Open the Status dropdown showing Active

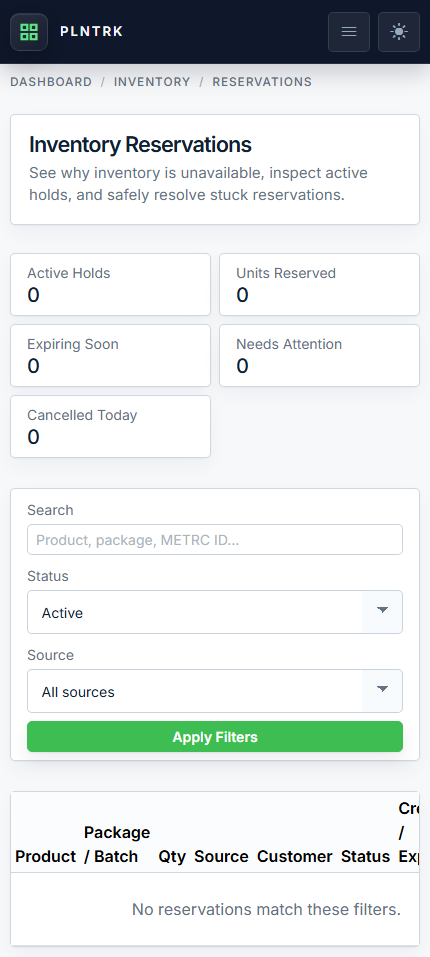215,612
